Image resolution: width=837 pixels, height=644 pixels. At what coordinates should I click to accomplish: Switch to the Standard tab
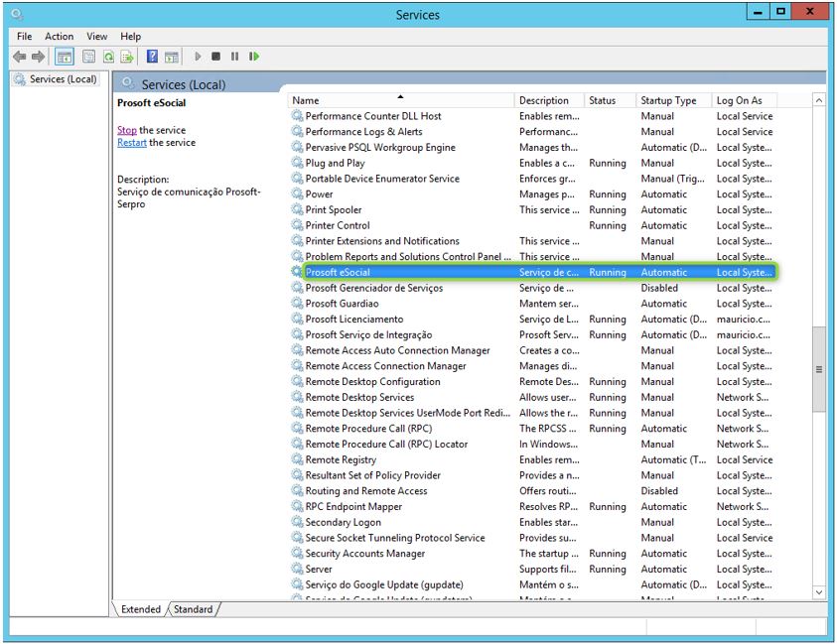tap(194, 609)
